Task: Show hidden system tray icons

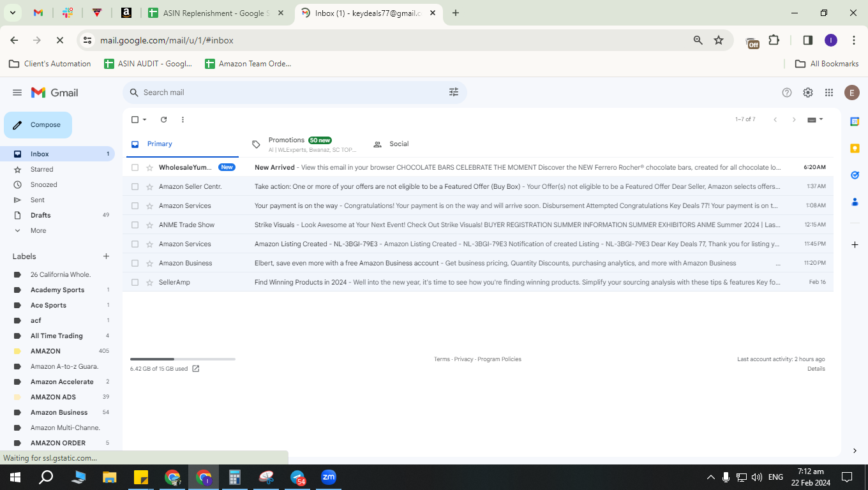Action: [710, 477]
